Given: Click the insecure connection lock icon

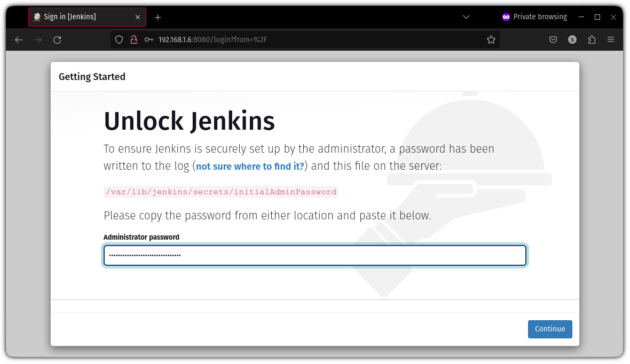Looking at the screenshot, I should pos(134,39).
